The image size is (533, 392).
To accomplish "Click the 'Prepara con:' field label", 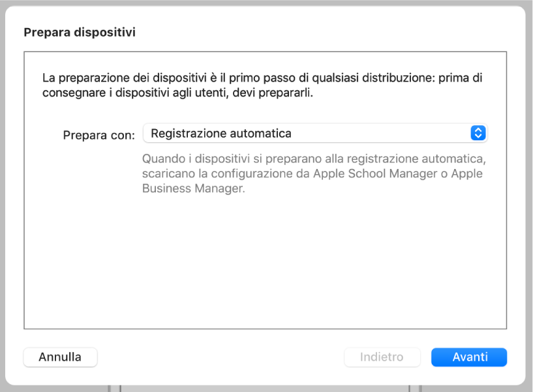I will (99, 135).
